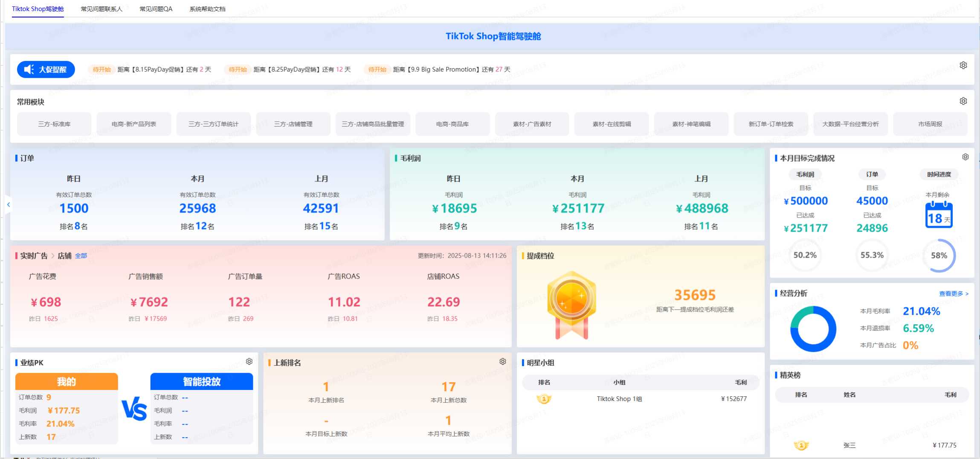Click rank 1 medal in 明星小组 table

point(544,399)
